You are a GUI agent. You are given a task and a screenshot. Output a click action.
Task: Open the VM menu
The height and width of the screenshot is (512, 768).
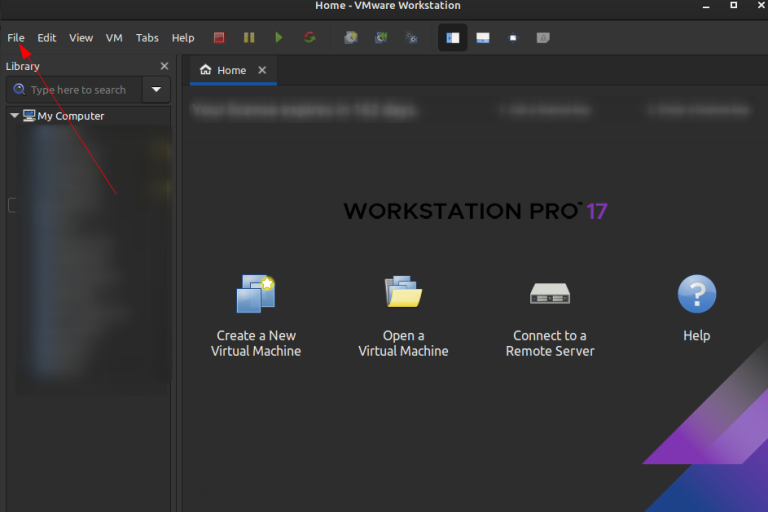tap(114, 38)
